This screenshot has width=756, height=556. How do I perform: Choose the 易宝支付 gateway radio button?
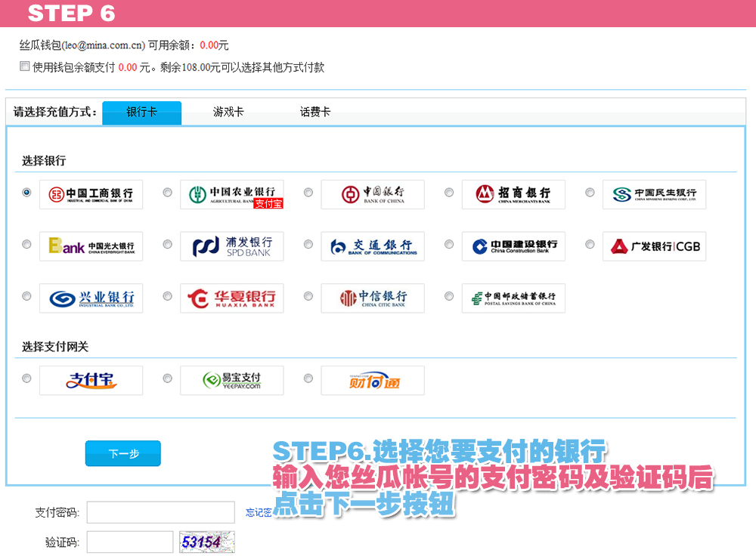(x=167, y=378)
